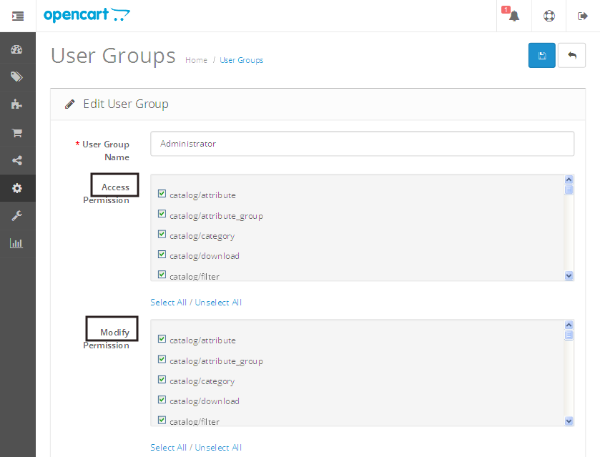Click Access Permission list scroll up arrow
This screenshot has width=600, height=457.
pos(569,179)
